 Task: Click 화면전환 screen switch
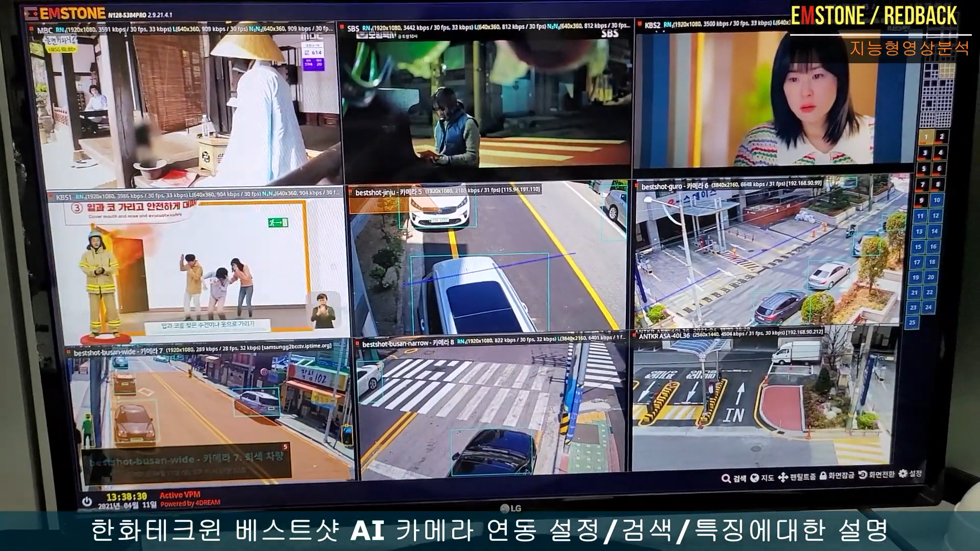point(876,474)
